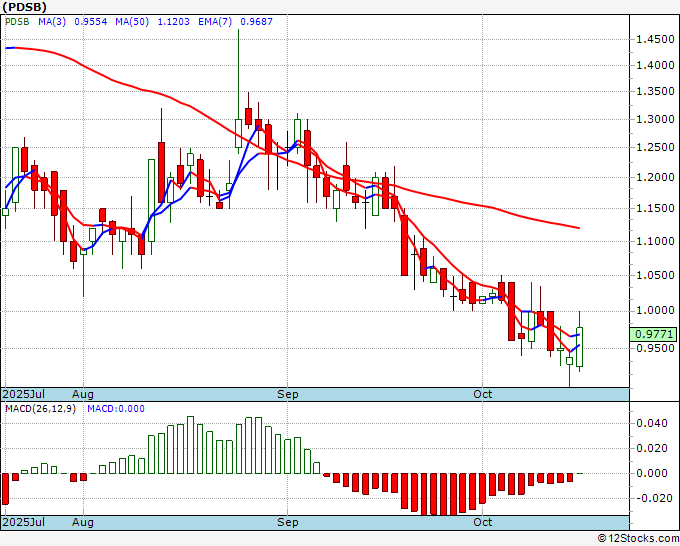Click the MA(3) value 0.9554
Viewport: 680px width, 546px height.
coord(91,21)
